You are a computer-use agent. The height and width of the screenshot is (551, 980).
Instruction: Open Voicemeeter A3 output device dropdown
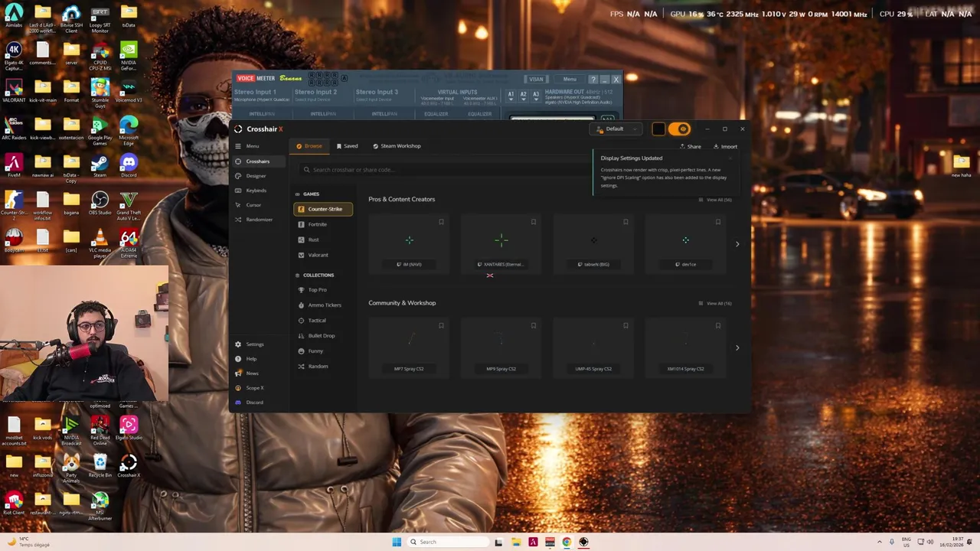pyautogui.click(x=536, y=96)
